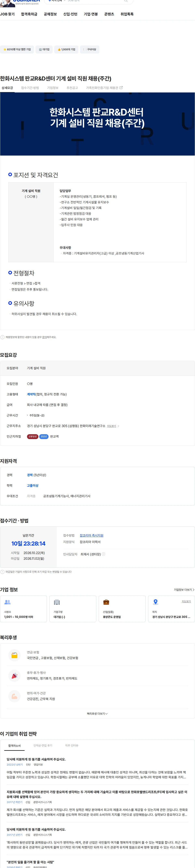The width and height of the screenshot is (195, 868).
Task: Click the 1,000대 기업 badge
Action: coord(66,49)
